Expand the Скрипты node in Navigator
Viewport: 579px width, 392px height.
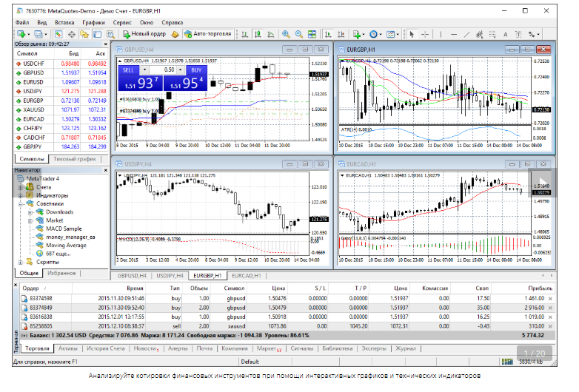tap(21, 262)
